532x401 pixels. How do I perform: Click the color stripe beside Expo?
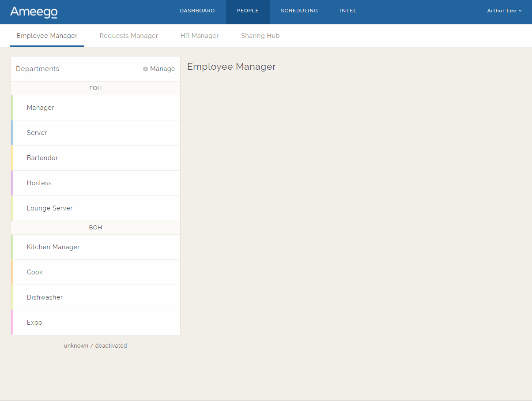11,322
